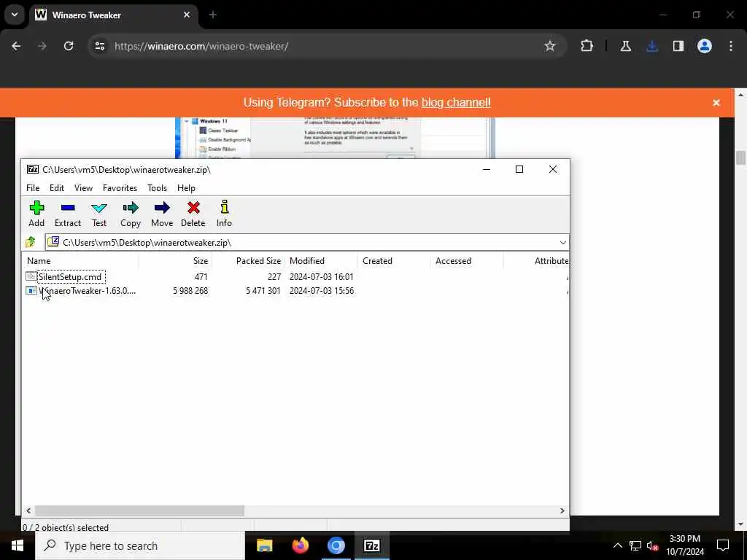Image resolution: width=747 pixels, height=560 pixels.
Task: Click the 2024-07-03 16:01 modified date
Action: pyautogui.click(x=322, y=276)
